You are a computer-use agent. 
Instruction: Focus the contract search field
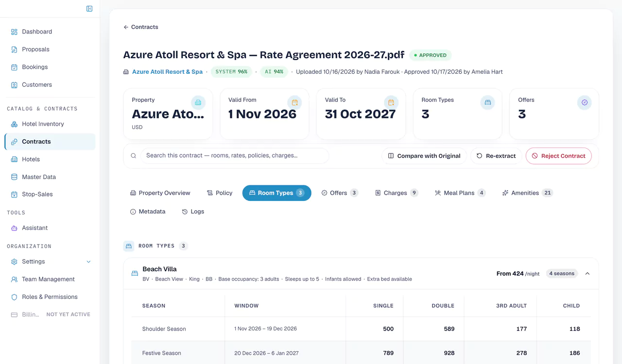tap(235, 156)
